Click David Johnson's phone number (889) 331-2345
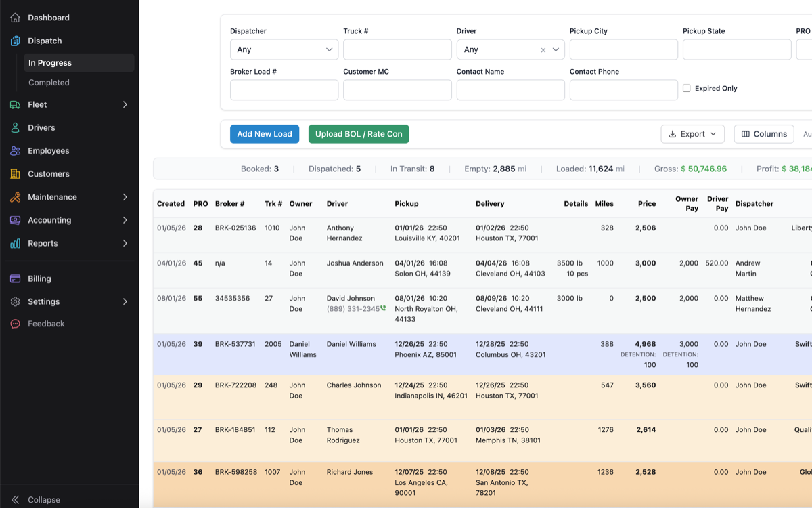 [353, 309]
